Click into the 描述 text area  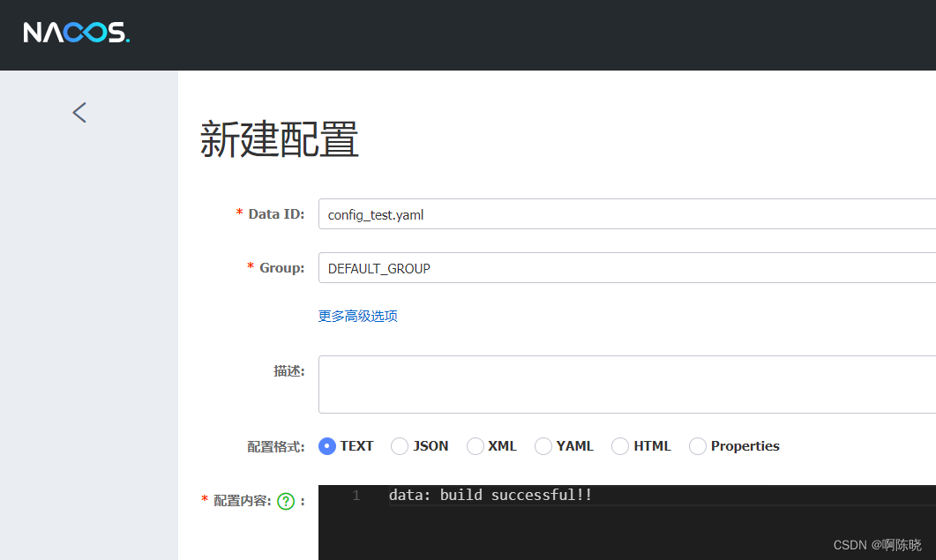click(626, 385)
